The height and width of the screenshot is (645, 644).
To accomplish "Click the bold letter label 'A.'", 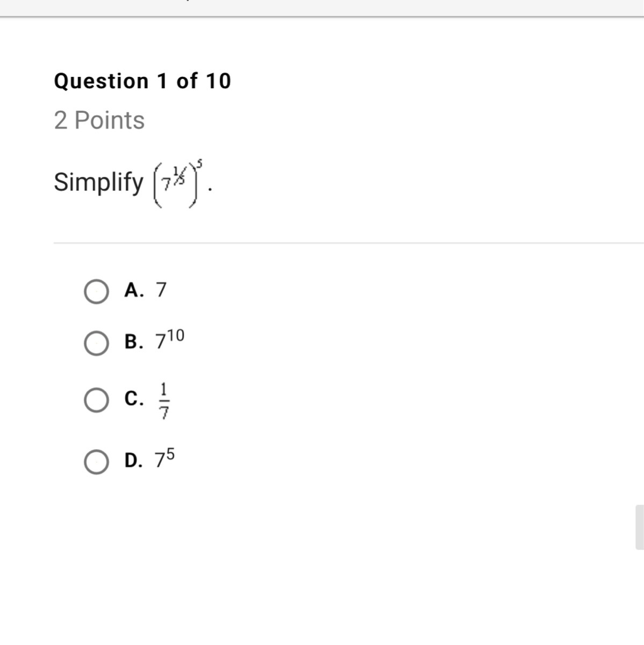I will coord(134,290).
